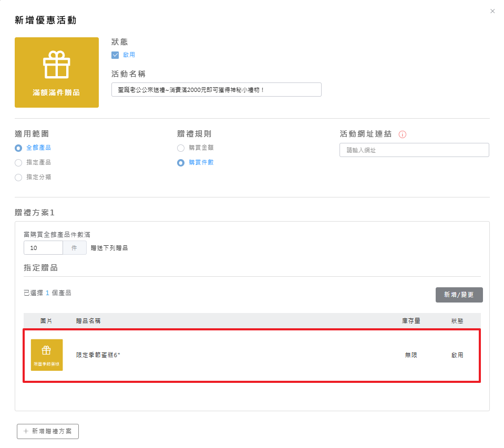The image size is (504, 448).
Task: Click the 庫存量 column header
Action: click(x=410, y=320)
